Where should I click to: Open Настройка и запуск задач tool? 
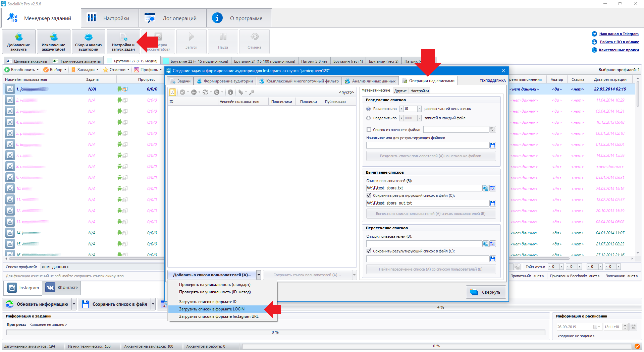(123, 42)
